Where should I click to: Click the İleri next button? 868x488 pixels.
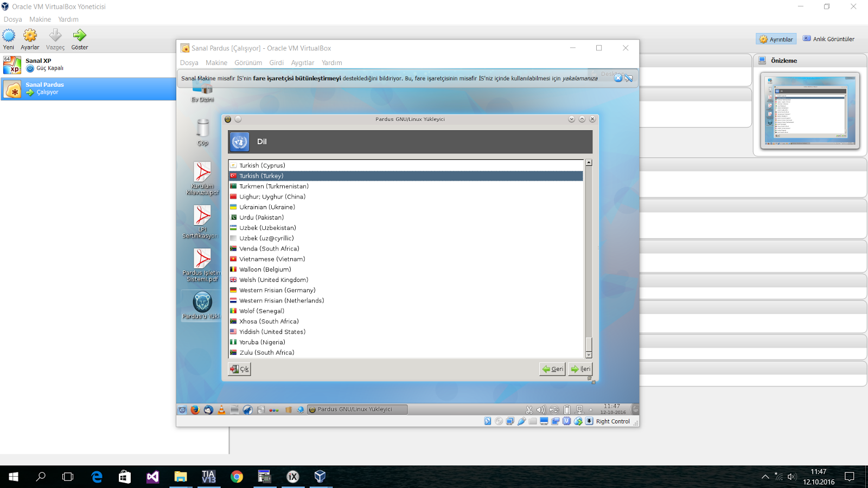580,369
